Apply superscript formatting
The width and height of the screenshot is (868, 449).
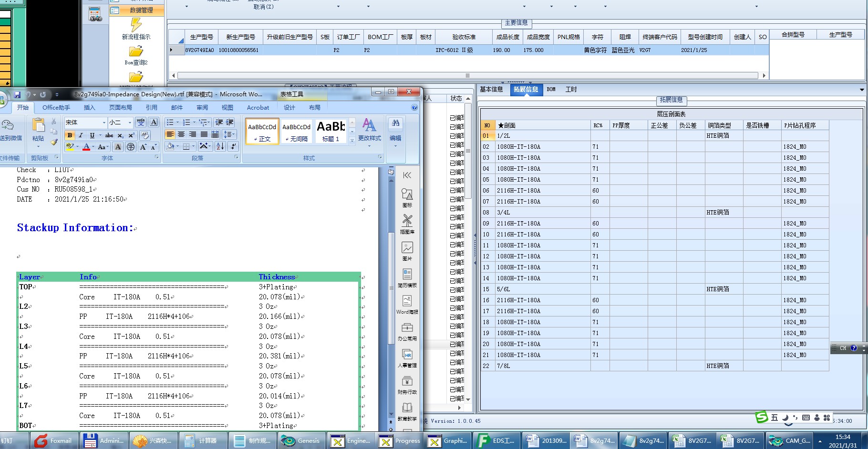(131, 135)
